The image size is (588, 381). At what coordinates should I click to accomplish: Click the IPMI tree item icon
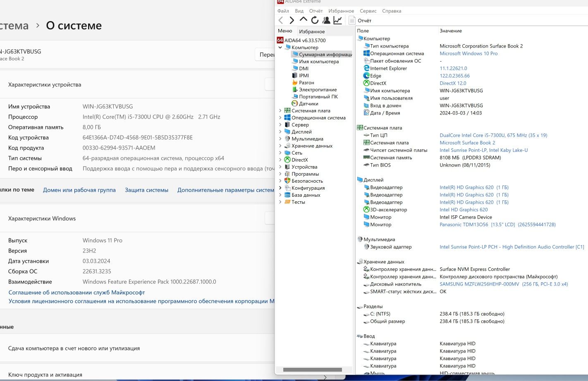(x=295, y=76)
